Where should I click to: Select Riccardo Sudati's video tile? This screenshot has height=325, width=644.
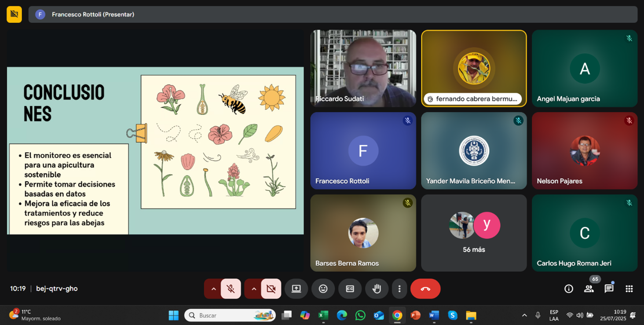(363, 68)
